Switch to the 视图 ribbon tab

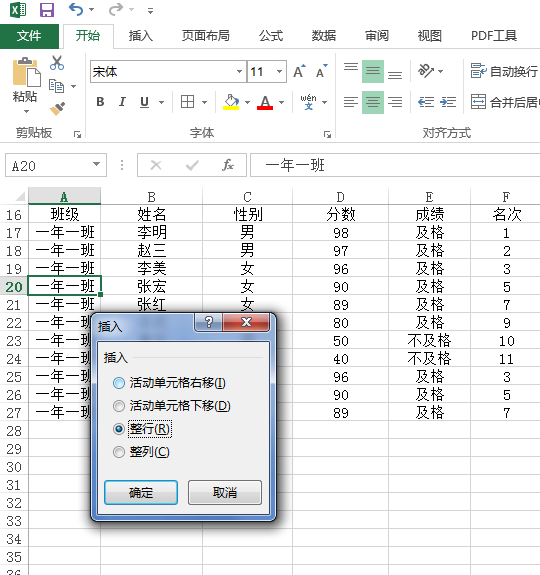[x=429, y=36]
